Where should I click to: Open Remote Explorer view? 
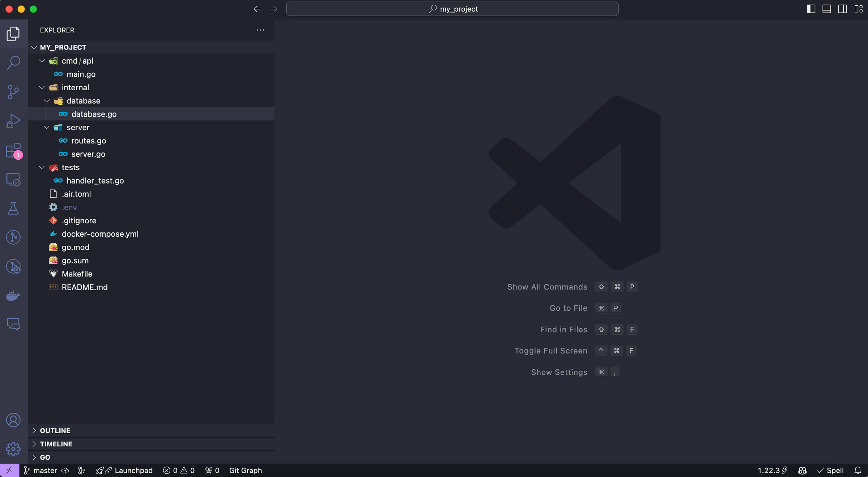(13, 180)
